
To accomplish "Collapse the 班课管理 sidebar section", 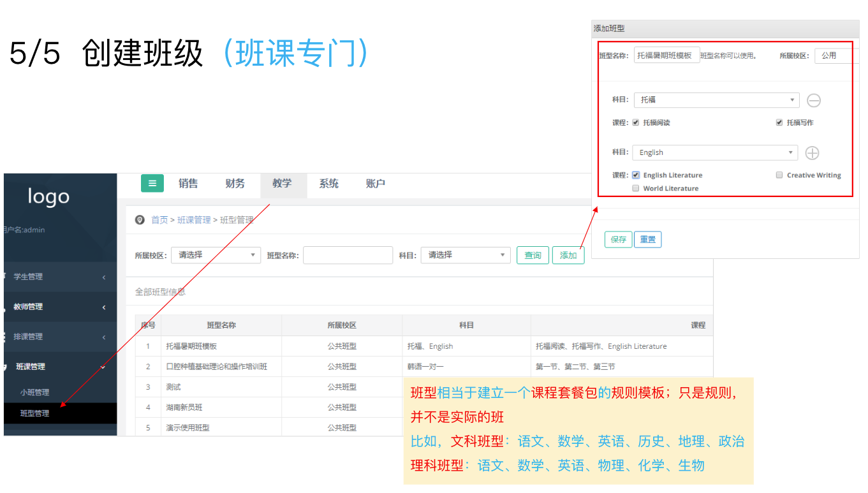I will coord(60,367).
